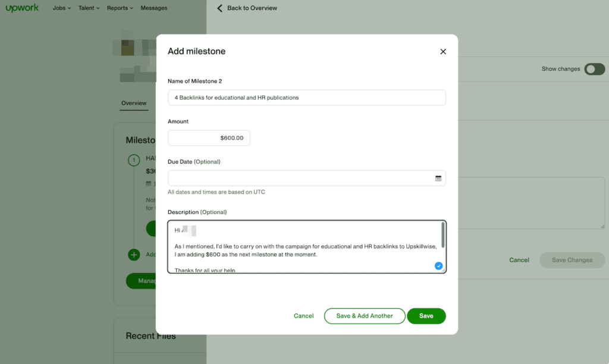Expand the Talent dropdown menu
Screen dimensions: 609x364
pyautogui.click(x=90, y=8)
